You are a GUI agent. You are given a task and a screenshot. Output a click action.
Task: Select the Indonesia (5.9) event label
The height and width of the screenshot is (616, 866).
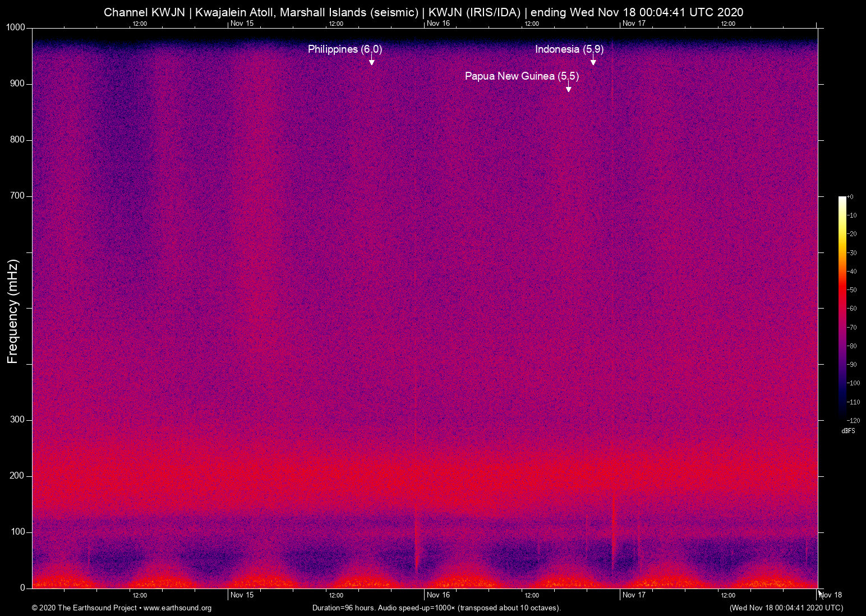[x=569, y=49]
